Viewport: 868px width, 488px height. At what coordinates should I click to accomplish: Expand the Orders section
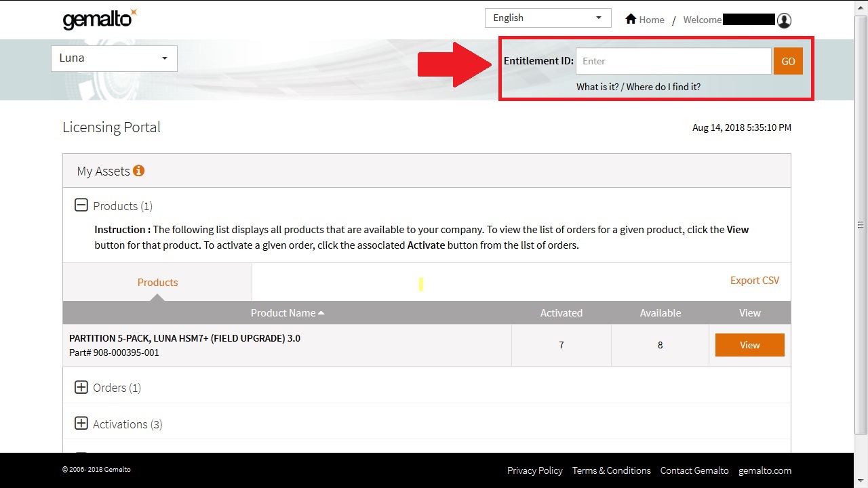click(x=81, y=387)
